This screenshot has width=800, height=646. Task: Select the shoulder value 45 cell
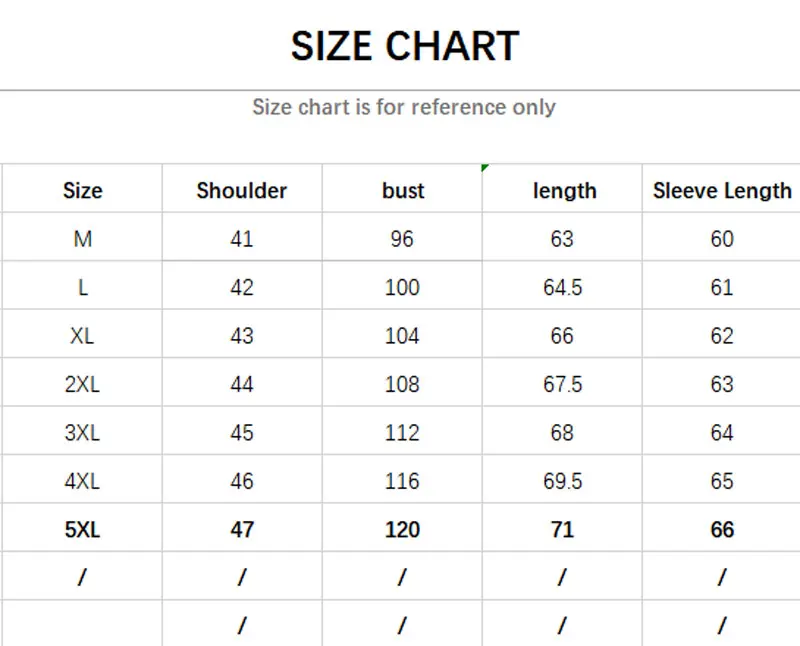tap(242, 433)
